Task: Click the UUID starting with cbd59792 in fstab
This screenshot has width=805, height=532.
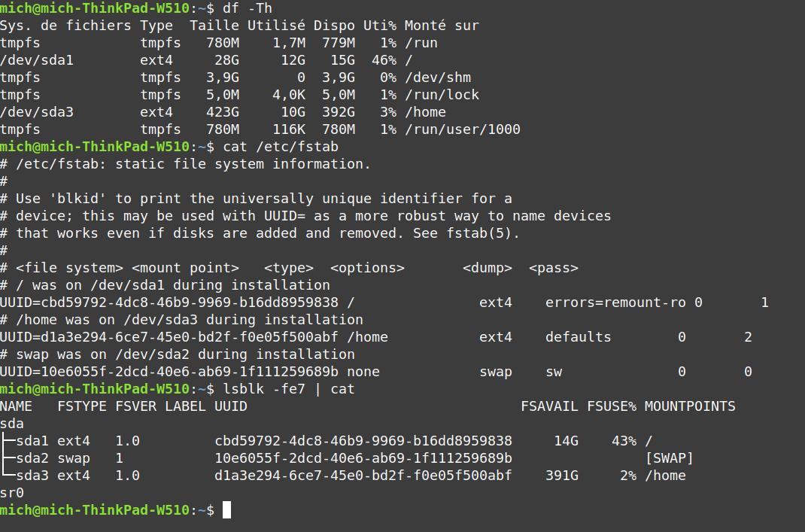Action: 169,302
